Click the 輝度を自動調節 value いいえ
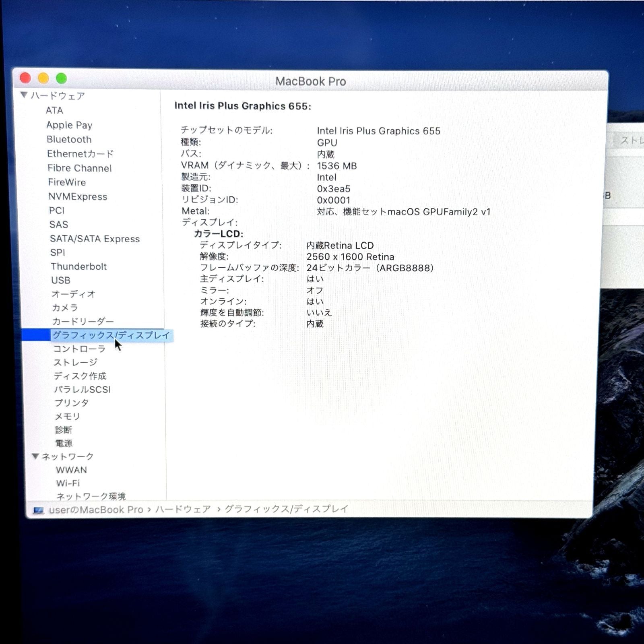The width and height of the screenshot is (644, 644). 319,313
